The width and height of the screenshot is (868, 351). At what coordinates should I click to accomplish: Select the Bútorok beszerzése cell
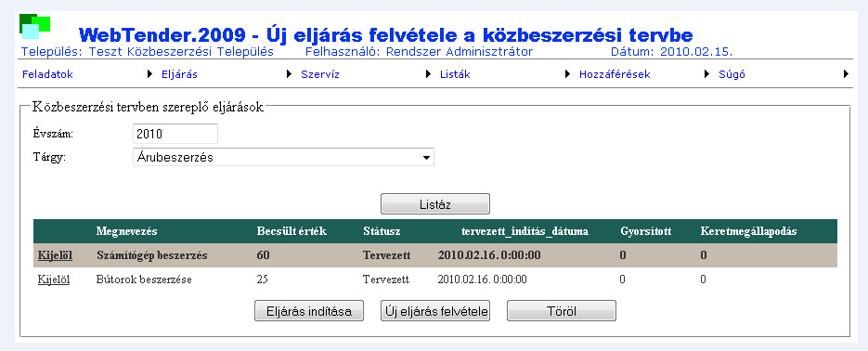pyautogui.click(x=144, y=279)
